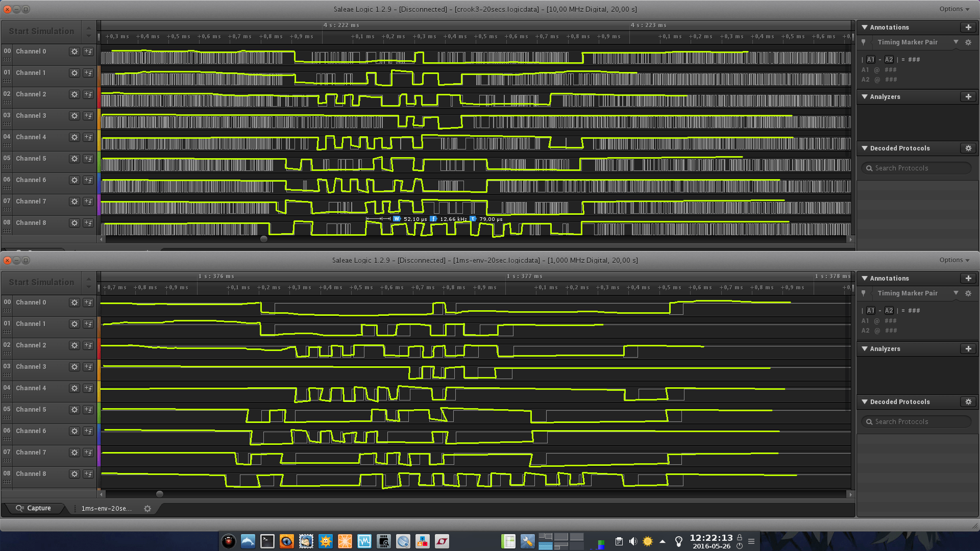The width and height of the screenshot is (980, 551).
Task: Open Channel 0 settings gear in top window
Action: click(x=75, y=52)
